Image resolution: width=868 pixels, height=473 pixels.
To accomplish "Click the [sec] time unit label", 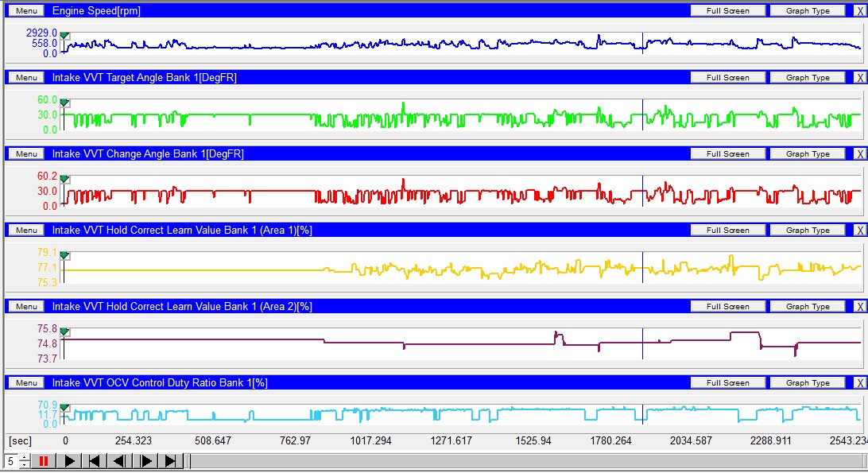I will coord(21,441).
